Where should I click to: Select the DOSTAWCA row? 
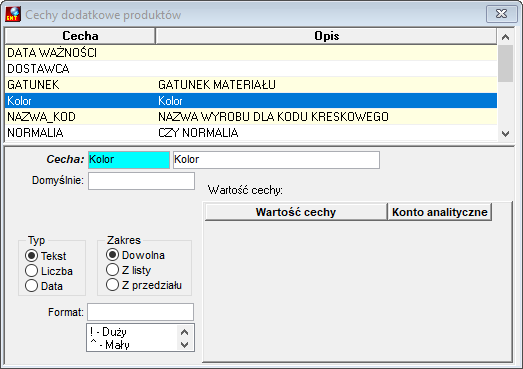(x=251, y=69)
